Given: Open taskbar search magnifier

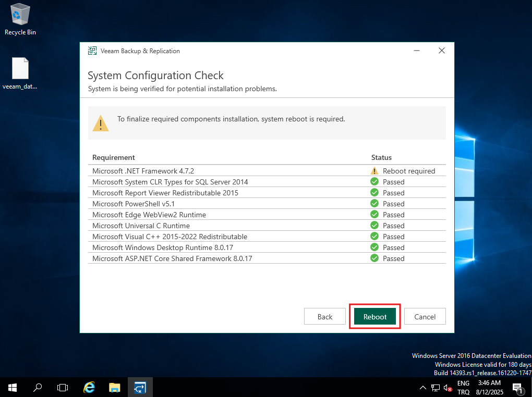Looking at the screenshot, I should 38,387.
